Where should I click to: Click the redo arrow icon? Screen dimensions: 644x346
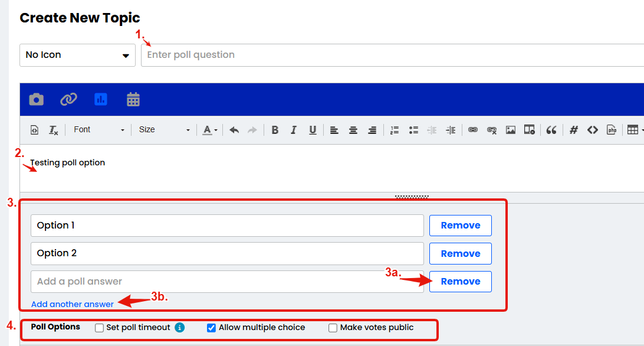coord(252,130)
